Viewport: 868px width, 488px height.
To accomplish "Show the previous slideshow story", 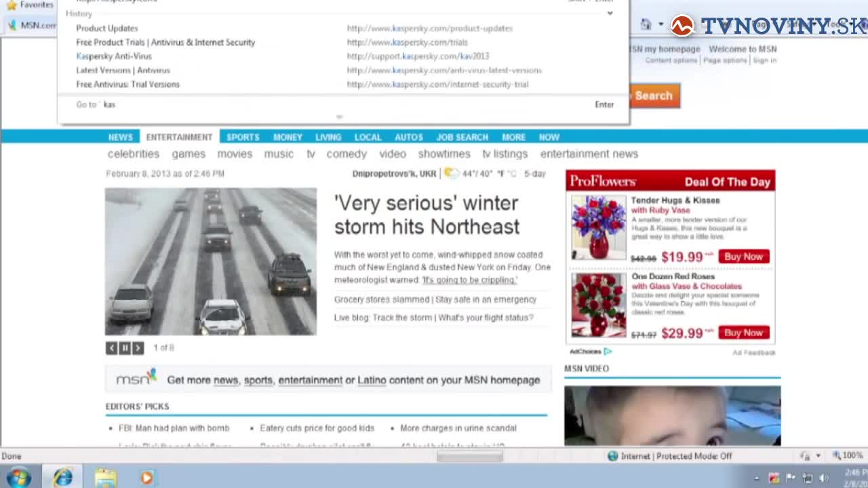I will click(112, 348).
